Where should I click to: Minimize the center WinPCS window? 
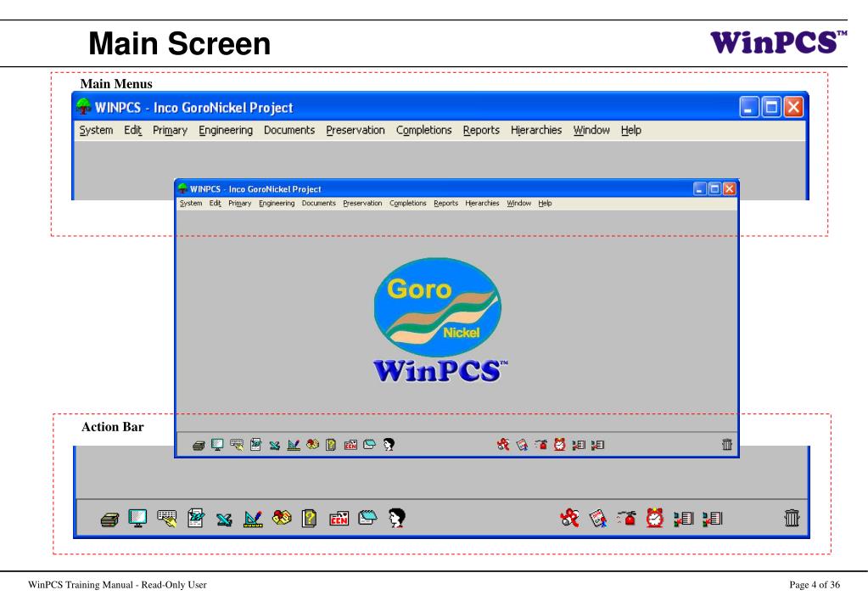pyautogui.click(x=700, y=189)
